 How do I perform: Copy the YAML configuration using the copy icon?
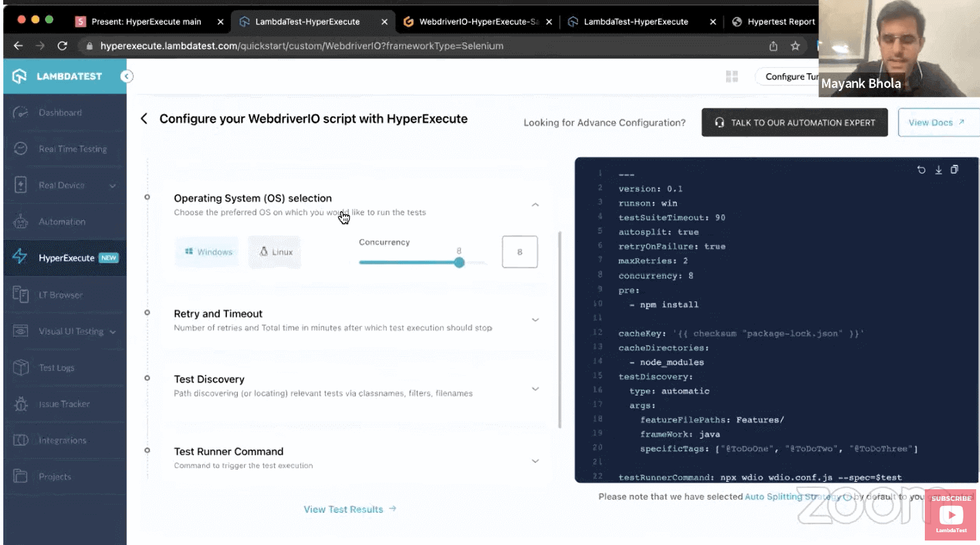pyautogui.click(x=955, y=169)
